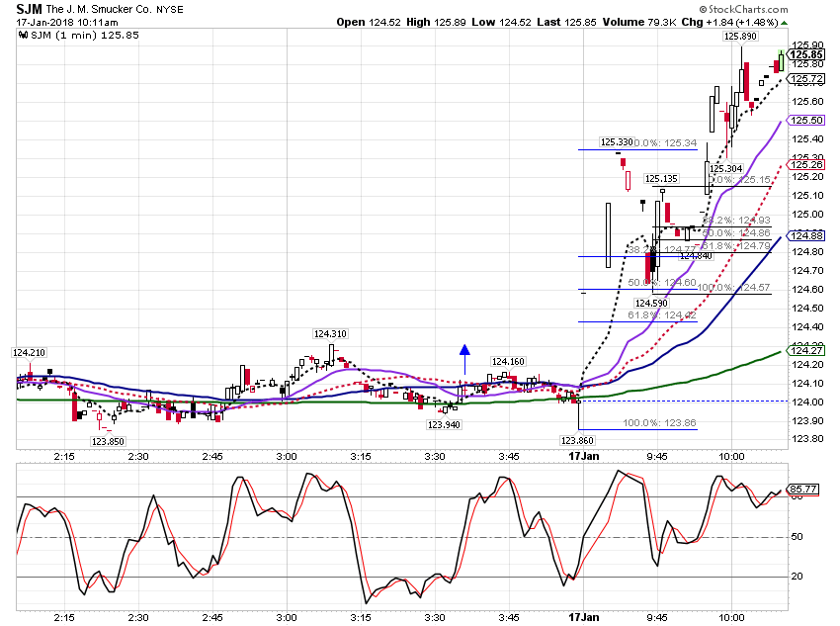This screenshot has width=840, height=626.
Task: Click the purple 125.50 axis tag
Action: coord(806,121)
